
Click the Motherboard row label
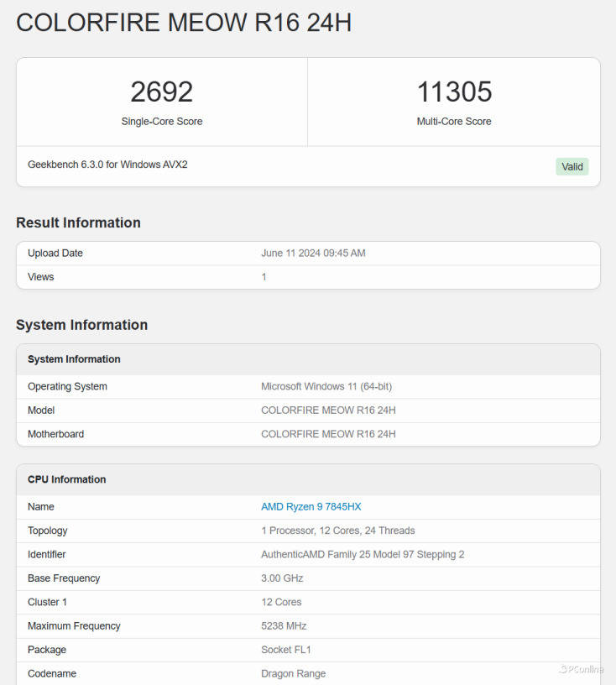(x=55, y=434)
